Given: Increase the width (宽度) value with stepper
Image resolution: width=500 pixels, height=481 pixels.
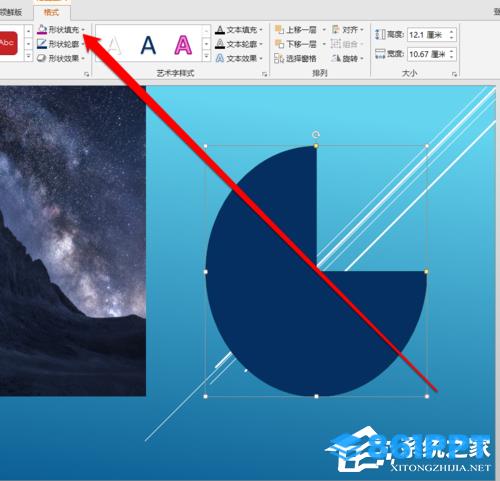Looking at the screenshot, I should point(452,51).
